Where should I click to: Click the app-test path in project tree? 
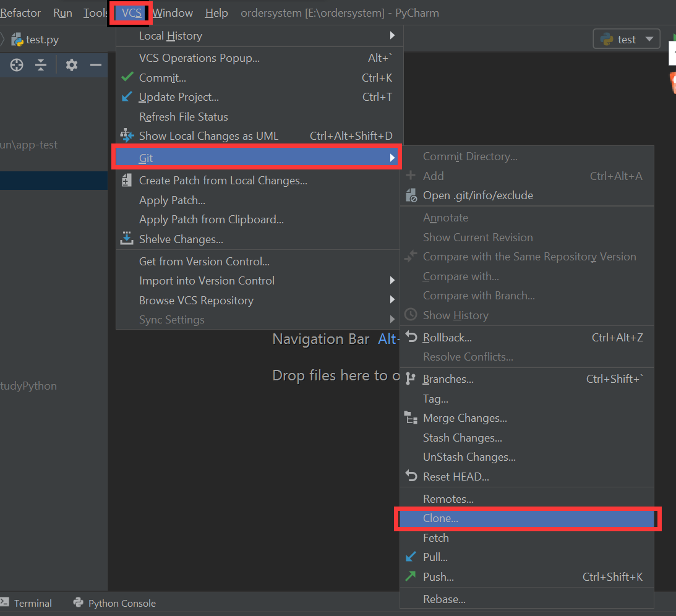point(29,145)
